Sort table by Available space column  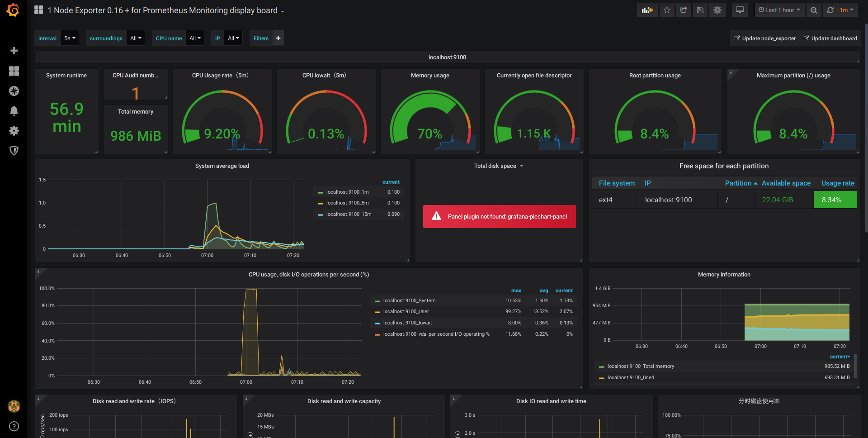(786, 183)
